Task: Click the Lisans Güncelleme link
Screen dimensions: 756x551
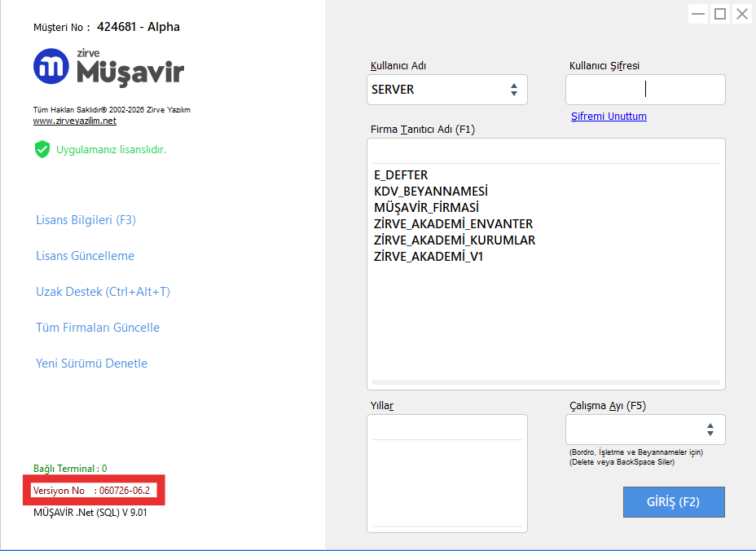Action: [x=86, y=256]
